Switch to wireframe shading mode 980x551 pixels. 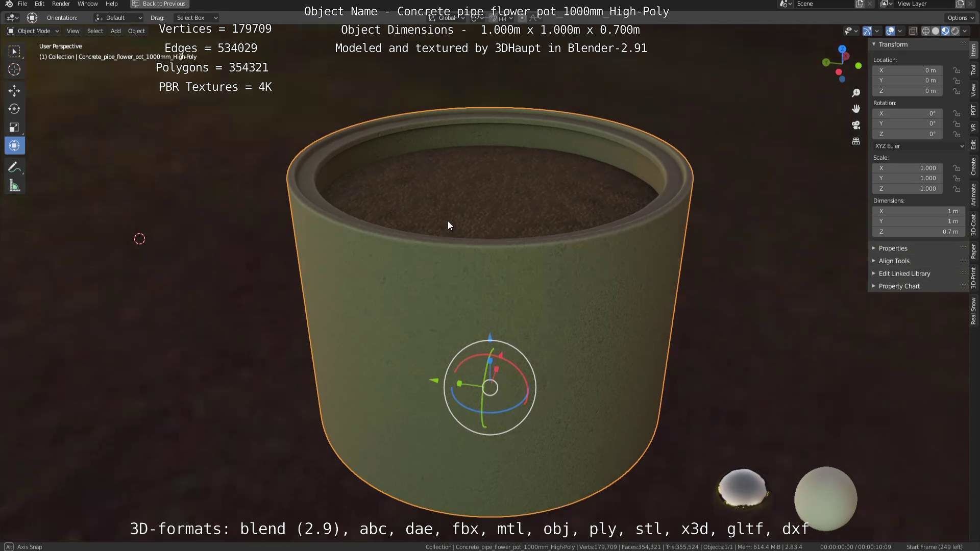925,31
